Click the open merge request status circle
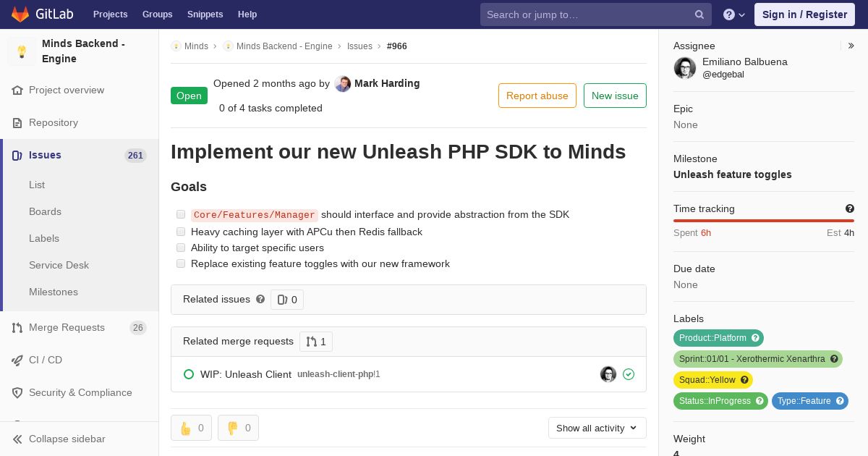The width and height of the screenshot is (868, 456). [189, 374]
